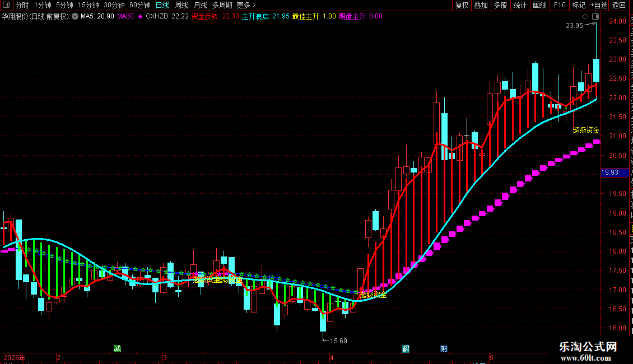Open the 复权 adjustment options
The width and height of the screenshot is (633, 364).
pos(462,5)
